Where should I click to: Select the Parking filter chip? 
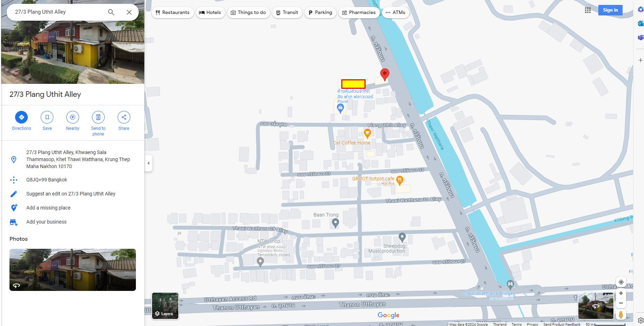pos(320,13)
